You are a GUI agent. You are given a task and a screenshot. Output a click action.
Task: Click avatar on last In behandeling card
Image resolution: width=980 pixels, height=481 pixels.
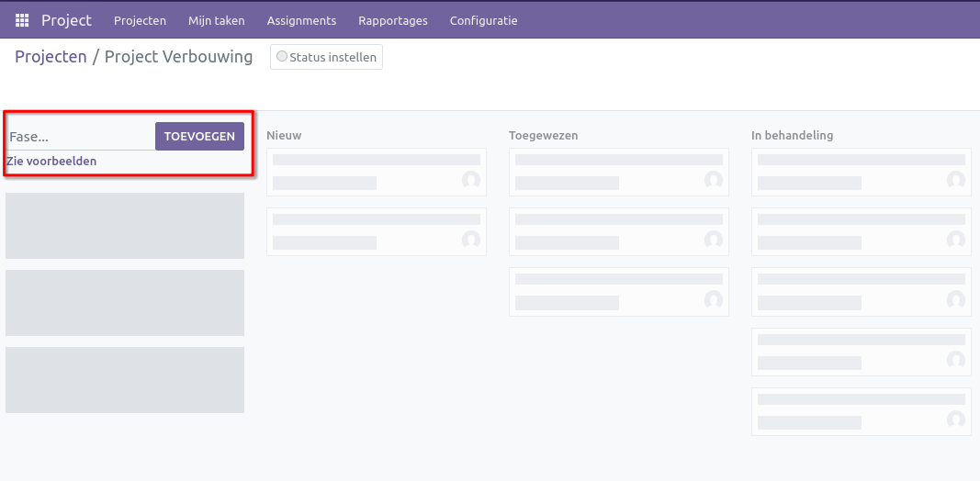point(956,419)
